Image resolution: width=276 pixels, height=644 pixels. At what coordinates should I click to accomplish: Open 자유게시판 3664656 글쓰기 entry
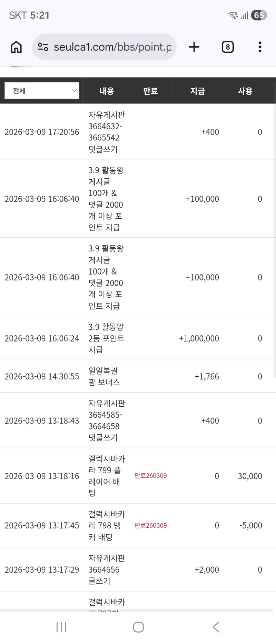106,569
